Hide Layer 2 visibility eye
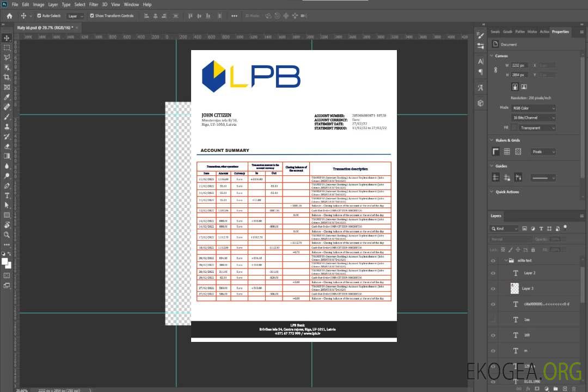 (x=493, y=273)
